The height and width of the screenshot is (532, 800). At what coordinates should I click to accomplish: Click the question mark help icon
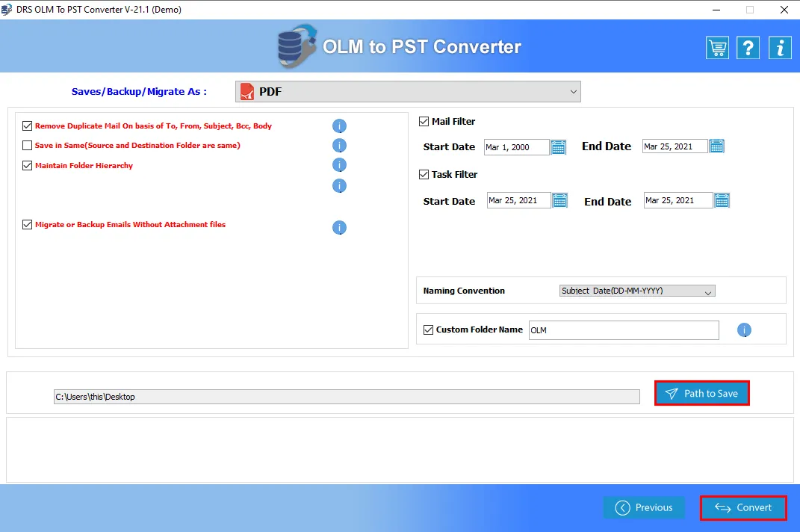pyautogui.click(x=748, y=48)
